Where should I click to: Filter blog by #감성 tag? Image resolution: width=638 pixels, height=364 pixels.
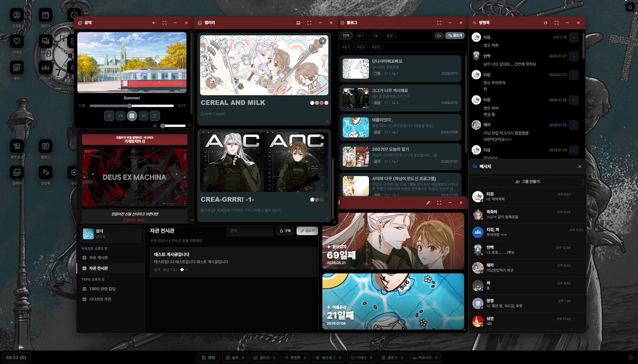[376, 47]
